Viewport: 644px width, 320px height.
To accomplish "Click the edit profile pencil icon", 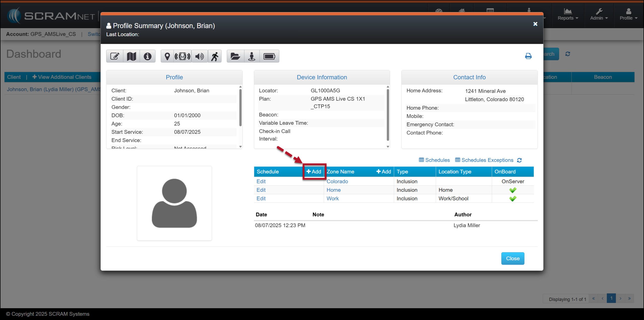I will 115,56.
